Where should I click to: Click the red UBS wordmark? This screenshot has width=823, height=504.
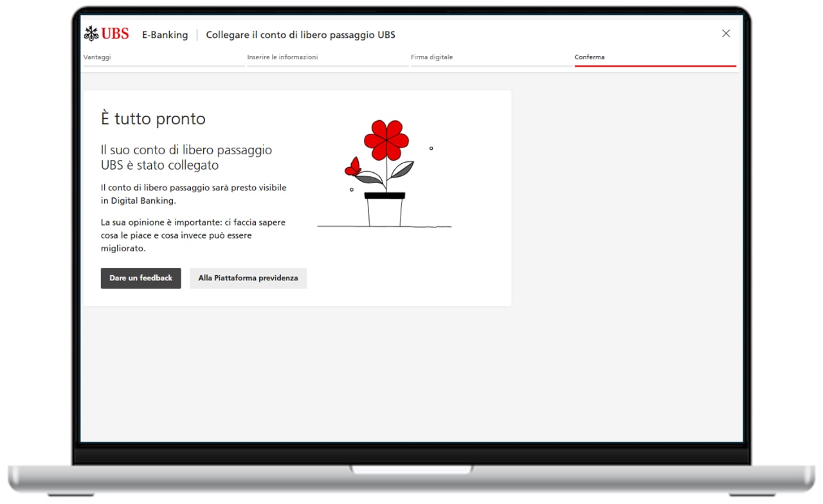click(115, 34)
